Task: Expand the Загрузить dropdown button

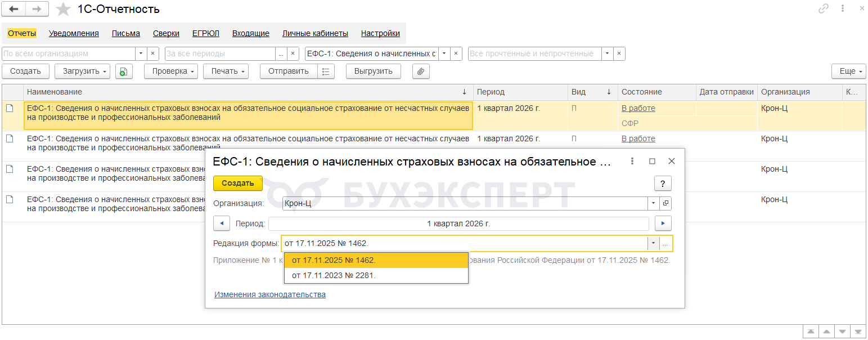Action: pos(82,71)
